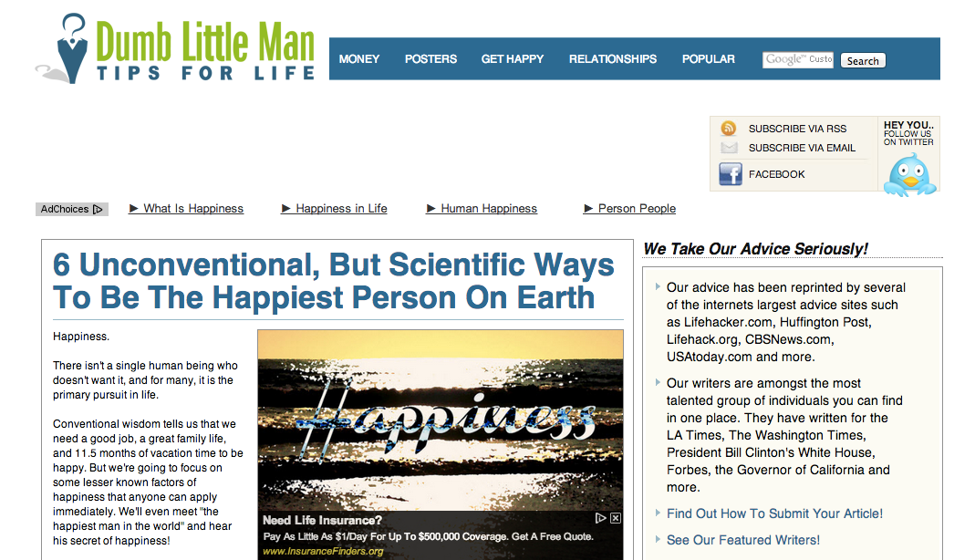The height and width of the screenshot is (560, 975).
Task: Click the orange RSS feed icon
Action: pos(728,129)
